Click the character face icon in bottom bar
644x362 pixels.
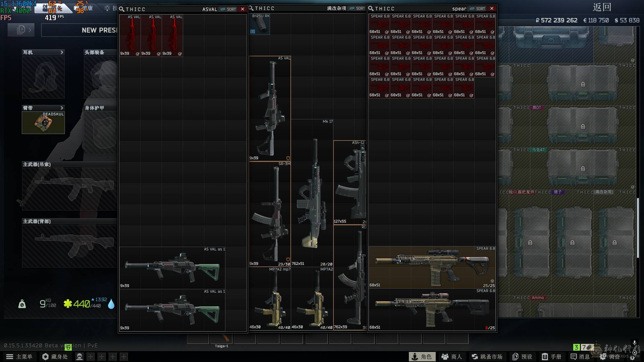79,357
